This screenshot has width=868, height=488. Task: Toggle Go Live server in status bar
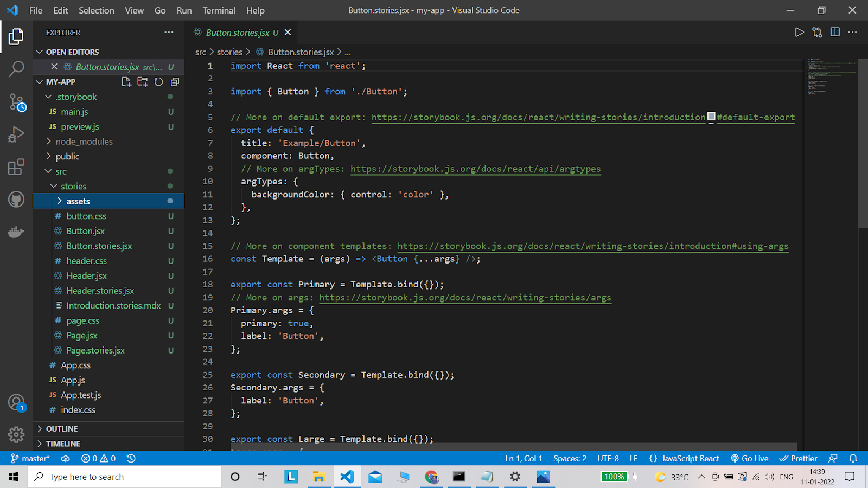tap(749, 459)
